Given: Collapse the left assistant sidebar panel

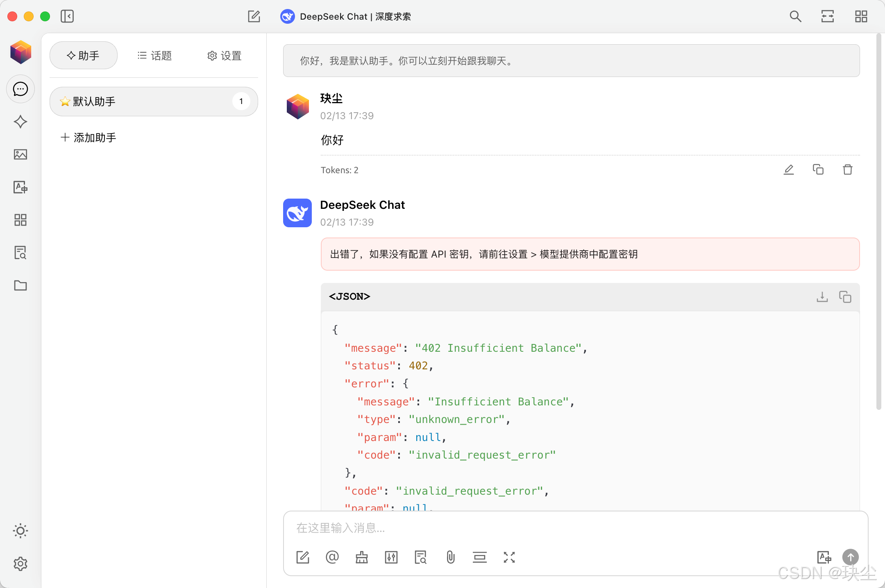Looking at the screenshot, I should [67, 16].
